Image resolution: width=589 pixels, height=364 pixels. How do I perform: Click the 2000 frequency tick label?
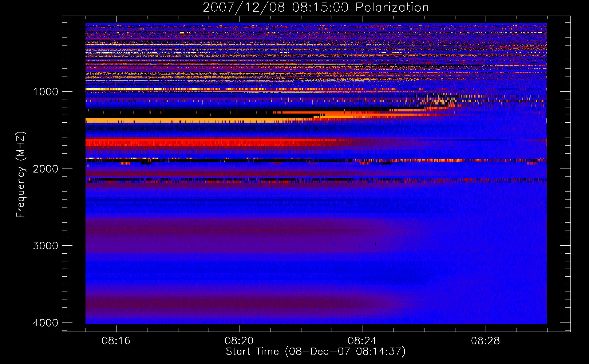46,169
